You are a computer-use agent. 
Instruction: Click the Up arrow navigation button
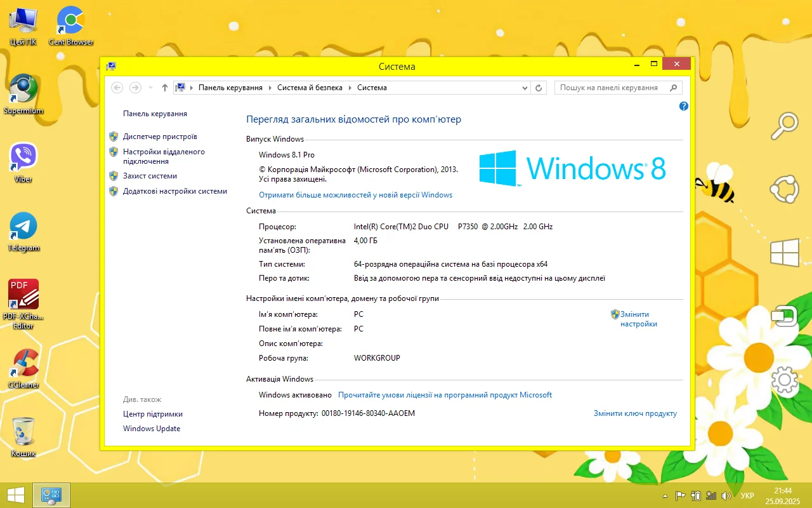coord(165,88)
